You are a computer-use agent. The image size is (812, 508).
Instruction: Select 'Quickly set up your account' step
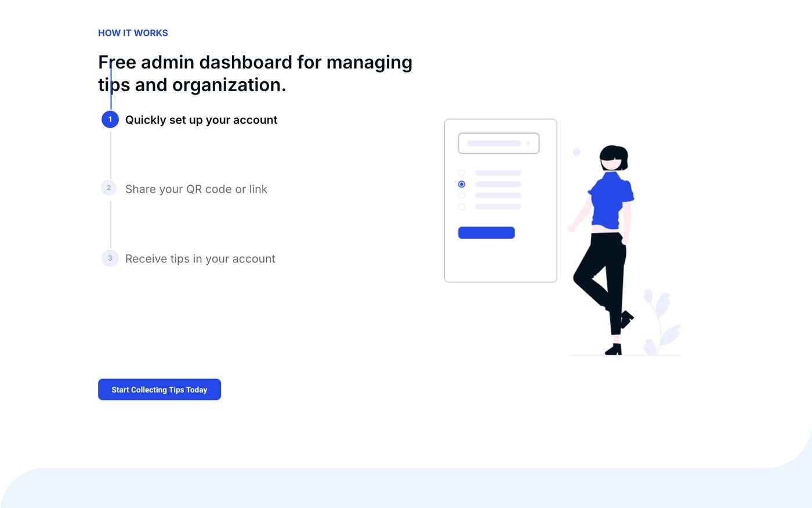tap(201, 120)
